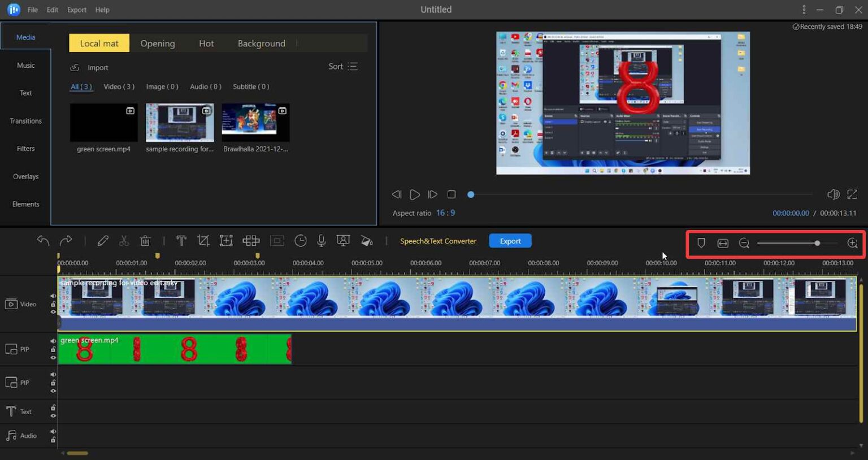Start voice-over with the microphone icon
The image size is (868, 460).
[322, 241]
